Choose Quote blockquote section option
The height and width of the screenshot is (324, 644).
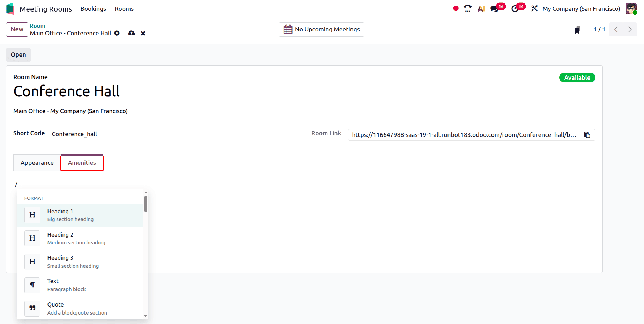point(80,308)
